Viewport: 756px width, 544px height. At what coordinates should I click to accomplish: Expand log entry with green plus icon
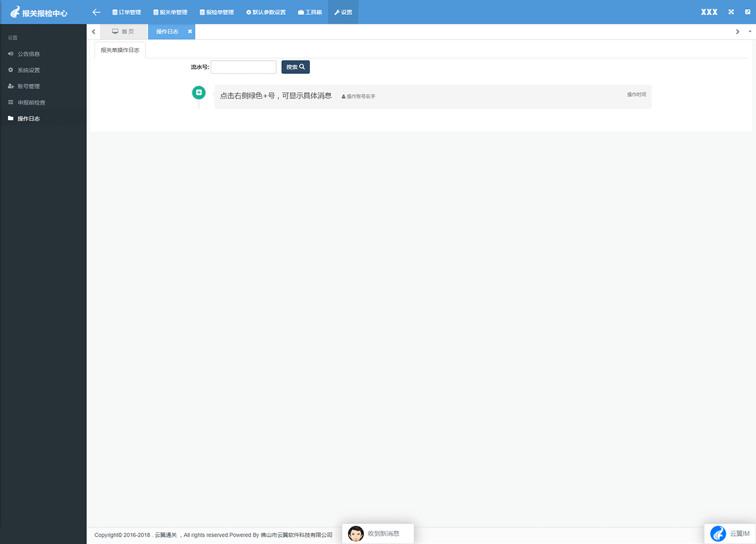click(x=199, y=92)
